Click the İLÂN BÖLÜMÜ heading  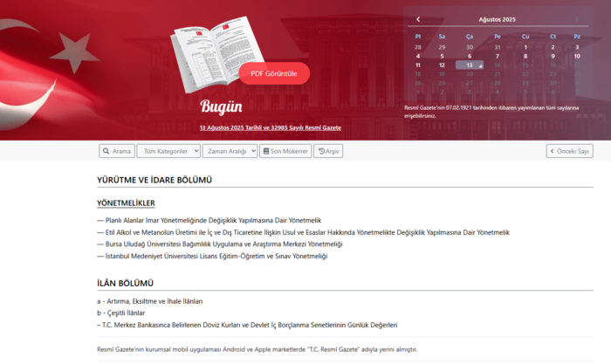tap(125, 284)
